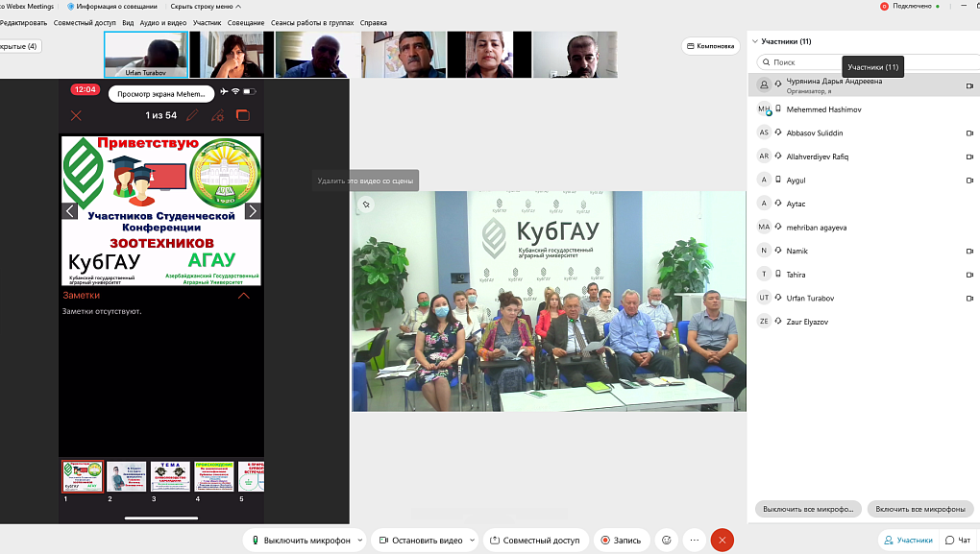Click Allahverdiyev Rafiq's video camera icon
This screenshot has width=980, height=554.
tap(969, 157)
